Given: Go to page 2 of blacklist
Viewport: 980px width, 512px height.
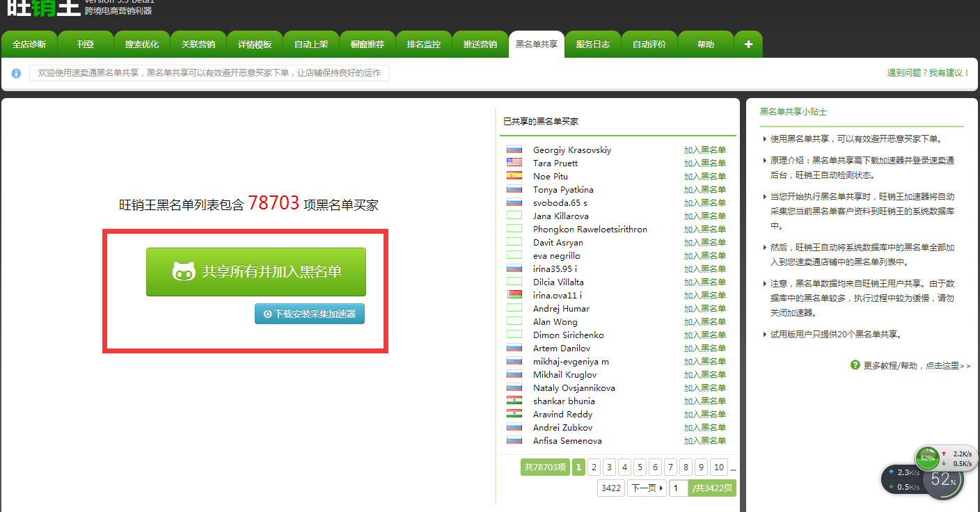Looking at the screenshot, I should 594,467.
